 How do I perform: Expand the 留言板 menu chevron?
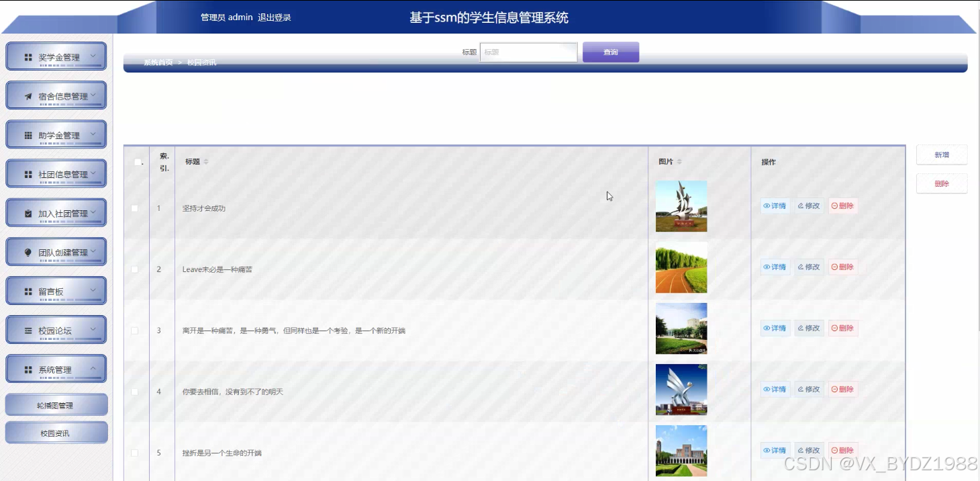click(x=93, y=290)
